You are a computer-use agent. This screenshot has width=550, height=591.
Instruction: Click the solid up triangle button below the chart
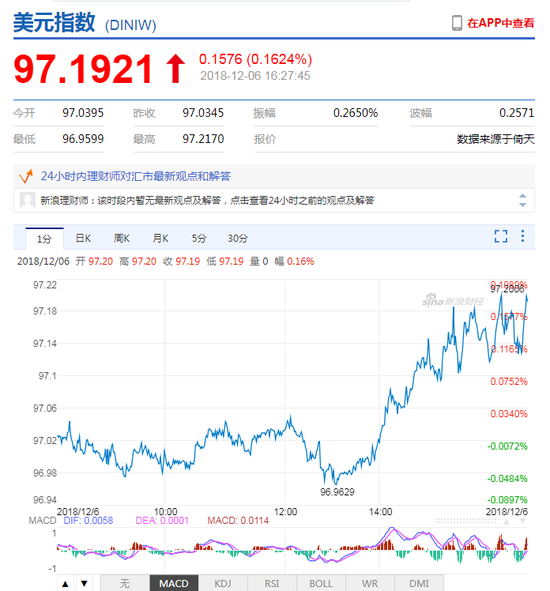[65, 583]
